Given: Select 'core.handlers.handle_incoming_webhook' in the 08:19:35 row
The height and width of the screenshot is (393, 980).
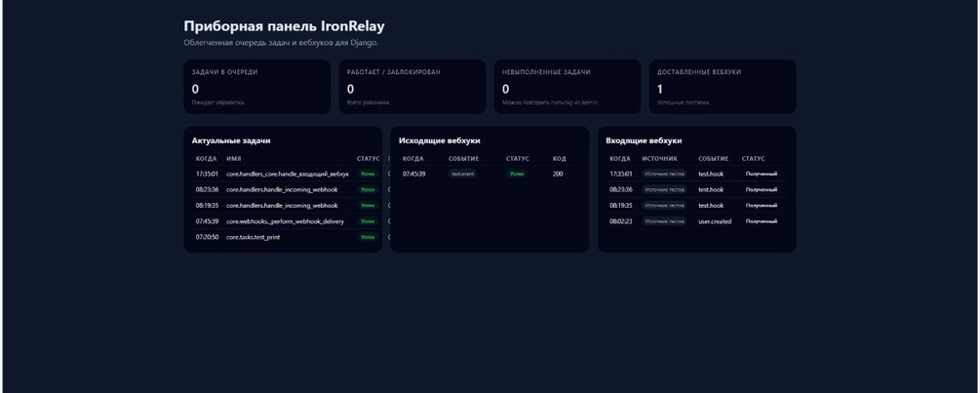Looking at the screenshot, I should [282, 206].
